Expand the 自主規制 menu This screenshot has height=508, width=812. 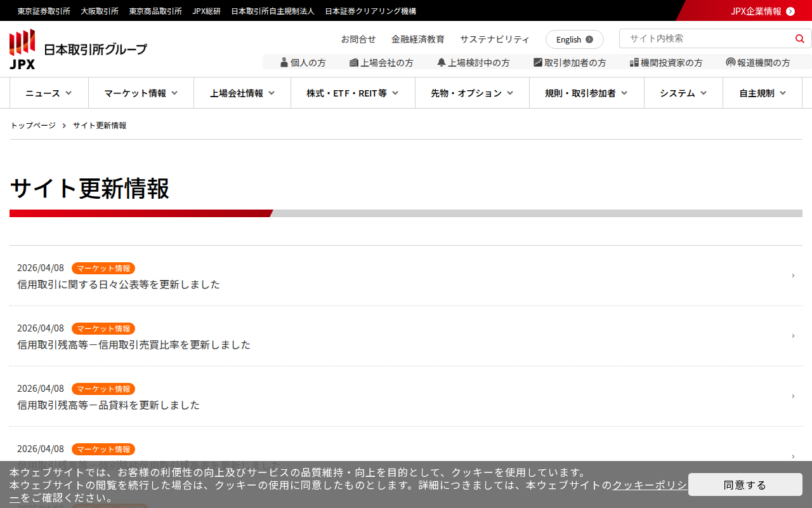point(763,93)
